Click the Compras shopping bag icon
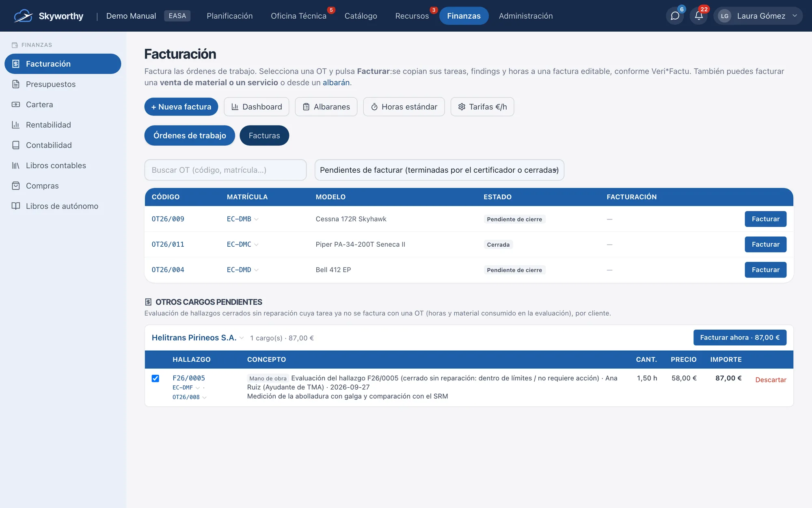Screen dimensions: 812x508 coord(16,186)
